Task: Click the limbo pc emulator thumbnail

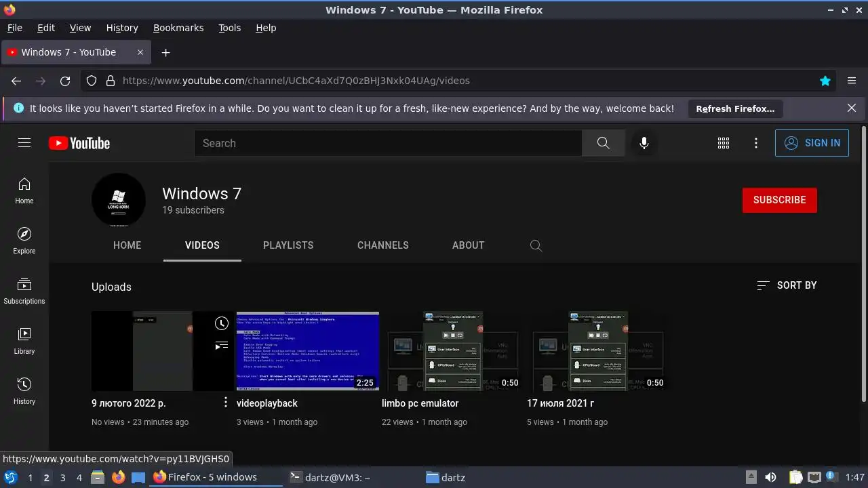Action: (453, 351)
